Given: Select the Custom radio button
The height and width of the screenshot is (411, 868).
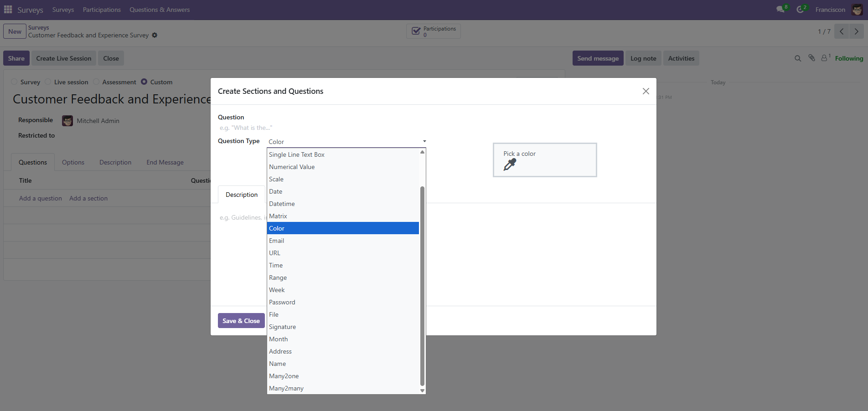Looking at the screenshot, I should [144, 82].
